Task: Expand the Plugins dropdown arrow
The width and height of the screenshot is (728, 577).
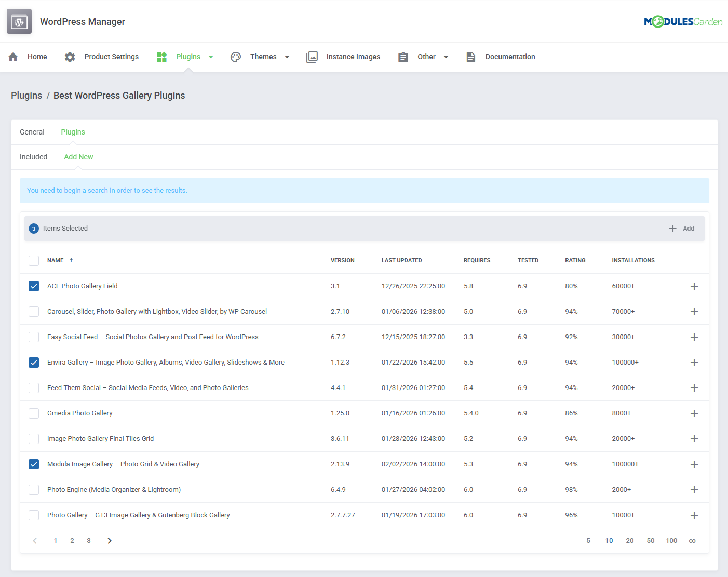Action: click(211, 57)
